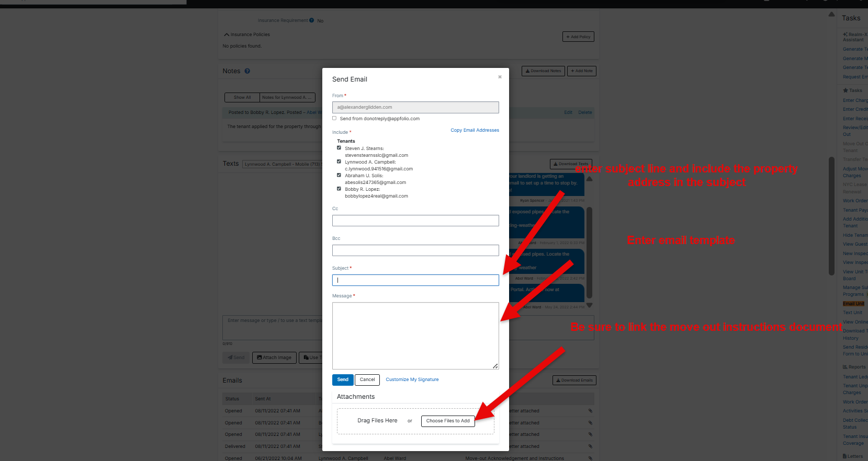Click Add Note button
The height and width of the screenshot is (461, 868).
582,71
